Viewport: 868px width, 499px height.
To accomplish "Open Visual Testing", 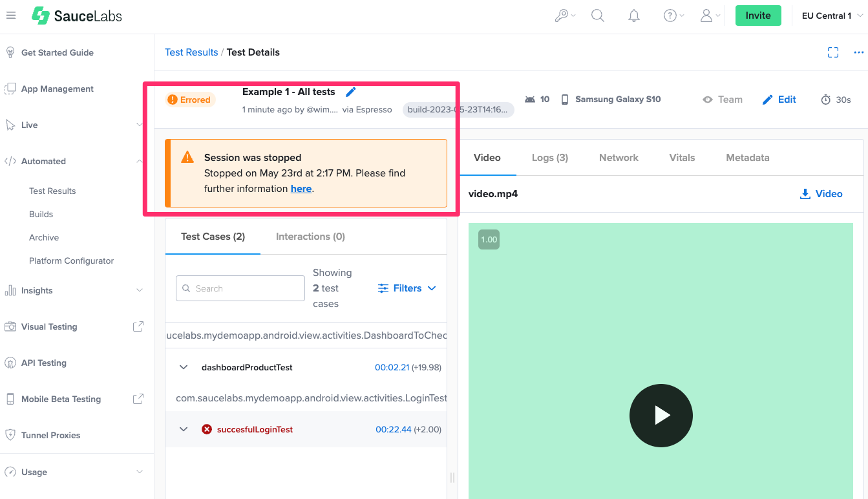I will point(49,326).
